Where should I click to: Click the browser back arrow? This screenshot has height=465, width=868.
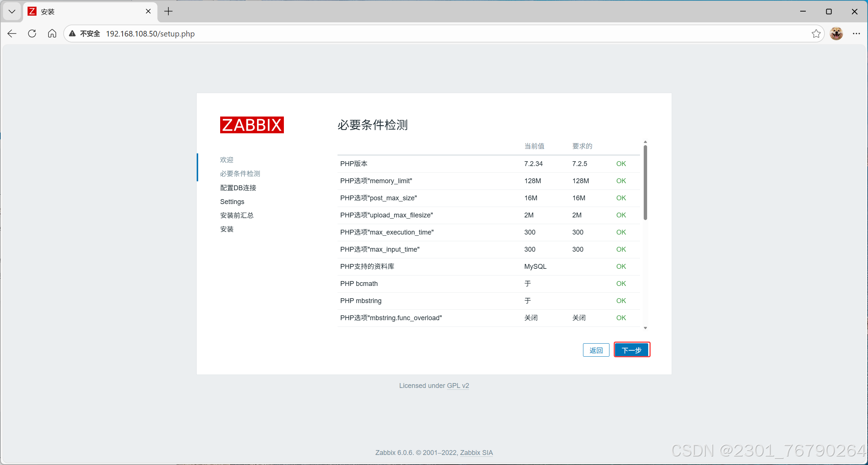pyautogui.click(x=12, y=34)
